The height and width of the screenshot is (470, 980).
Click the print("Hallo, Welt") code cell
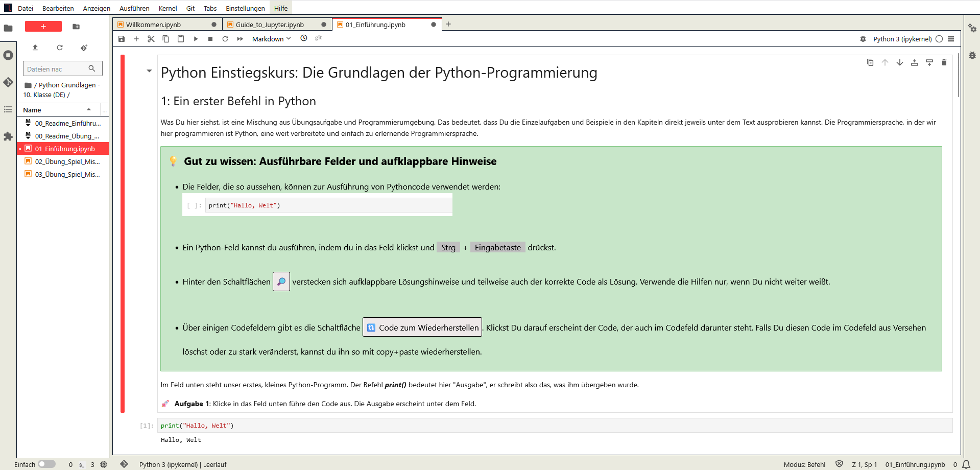[554, 426]
